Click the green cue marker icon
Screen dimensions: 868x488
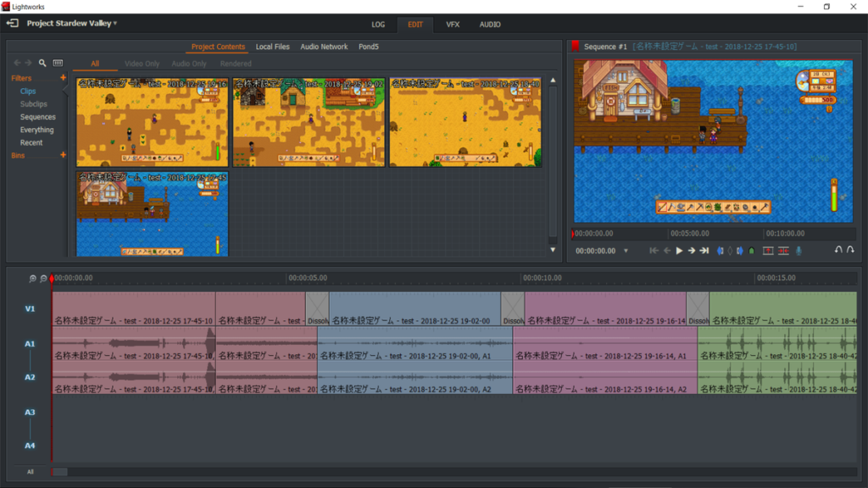click(x=752, y=251)
